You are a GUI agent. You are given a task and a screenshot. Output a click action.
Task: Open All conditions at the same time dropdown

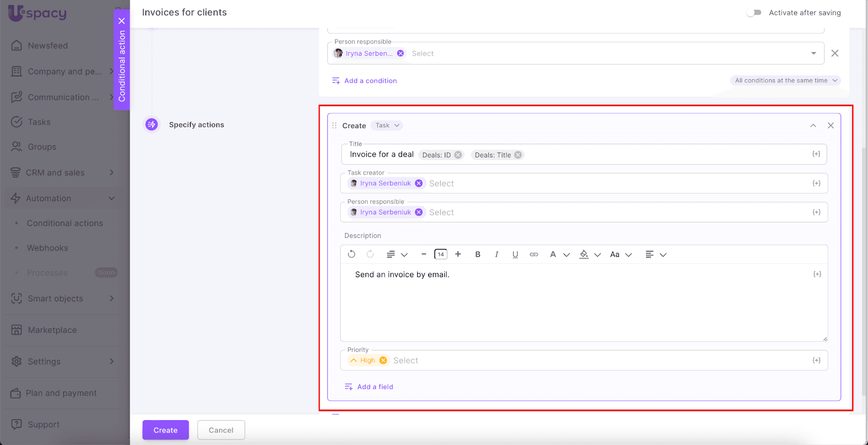click(786, 81)
